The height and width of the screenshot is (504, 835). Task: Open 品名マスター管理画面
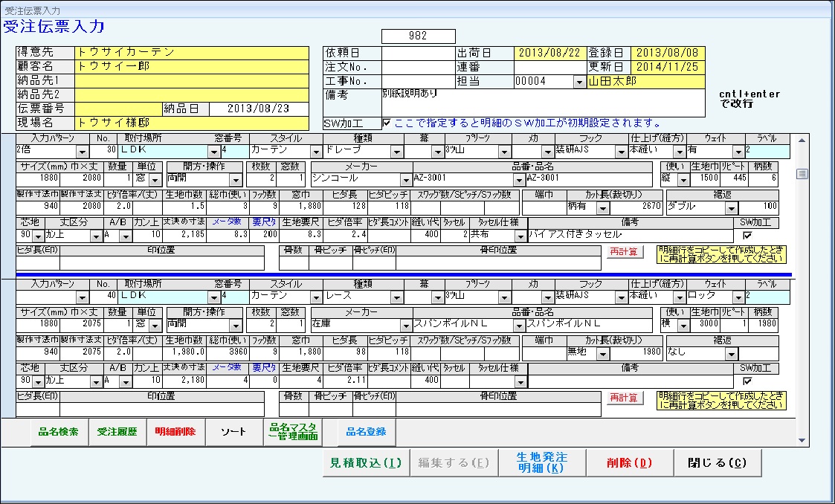[x=292, y=432]
